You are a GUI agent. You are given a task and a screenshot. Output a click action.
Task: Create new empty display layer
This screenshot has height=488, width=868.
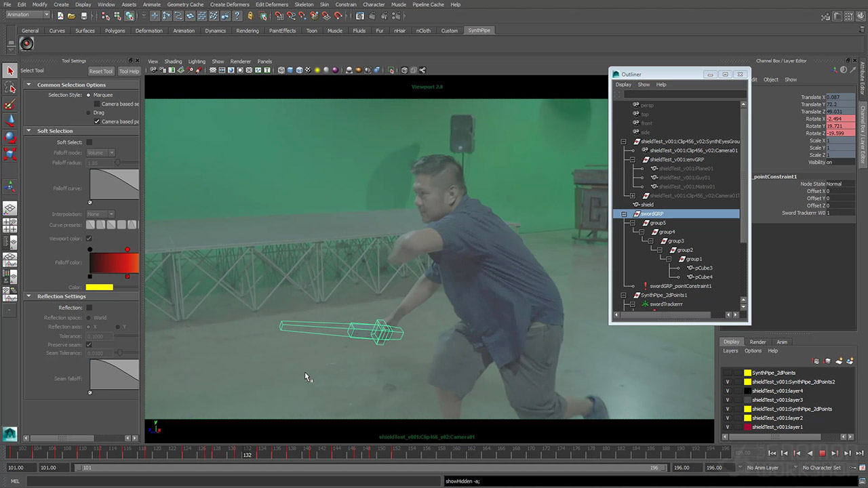coord(839,361)
